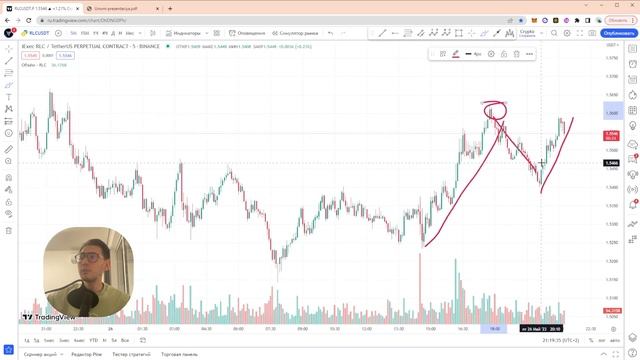Toggle magnet mode in the left toolbar

coord(9,178)
